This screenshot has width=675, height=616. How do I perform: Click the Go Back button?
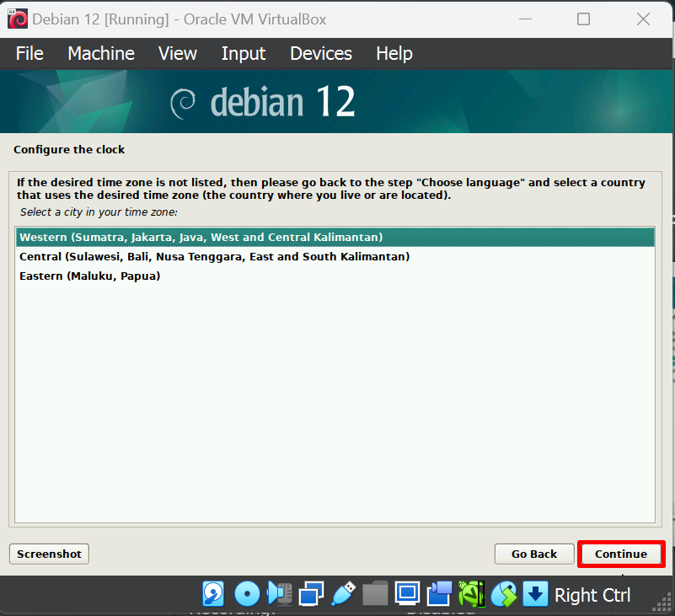[534, 554]
